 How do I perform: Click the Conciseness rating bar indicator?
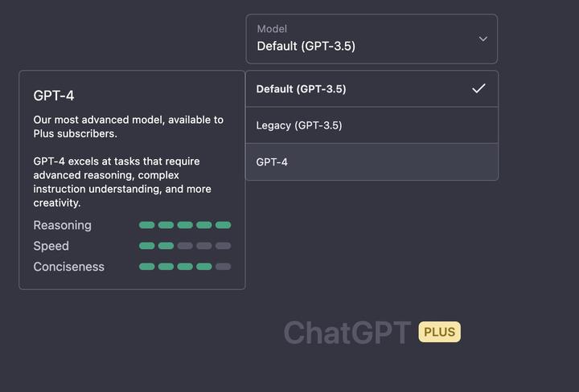[185, 267]
